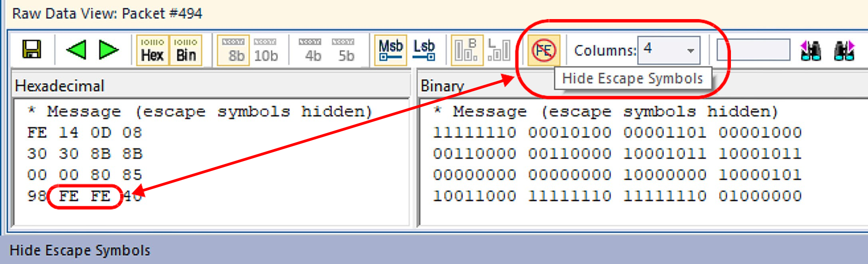Click the Save floppy disk icon
The width and height of the screenshot is (868, 264).
pyautogui.click(x=32, y=50)
